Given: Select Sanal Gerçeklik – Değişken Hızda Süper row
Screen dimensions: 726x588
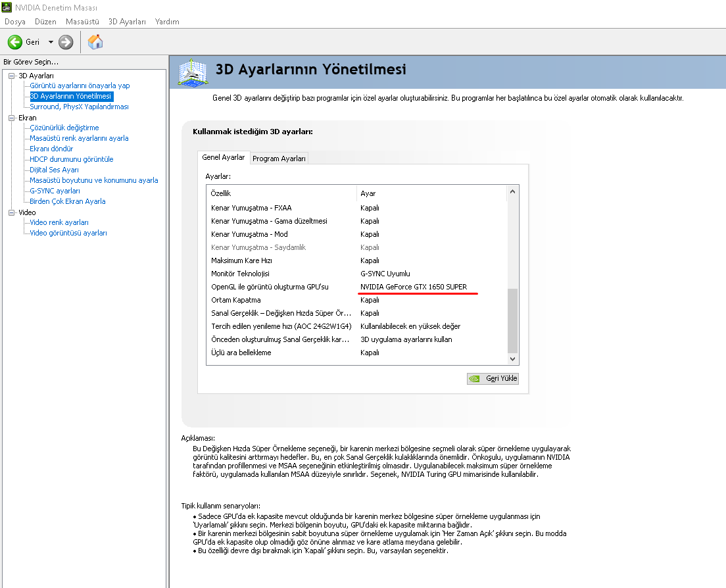Looking at the screenshot, I should [357, 314].
